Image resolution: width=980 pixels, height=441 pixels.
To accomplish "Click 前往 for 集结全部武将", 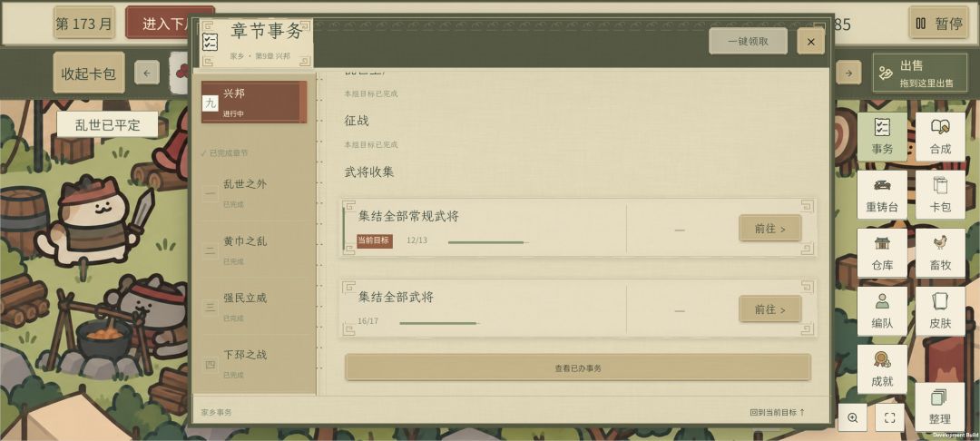I will [770, 309].
